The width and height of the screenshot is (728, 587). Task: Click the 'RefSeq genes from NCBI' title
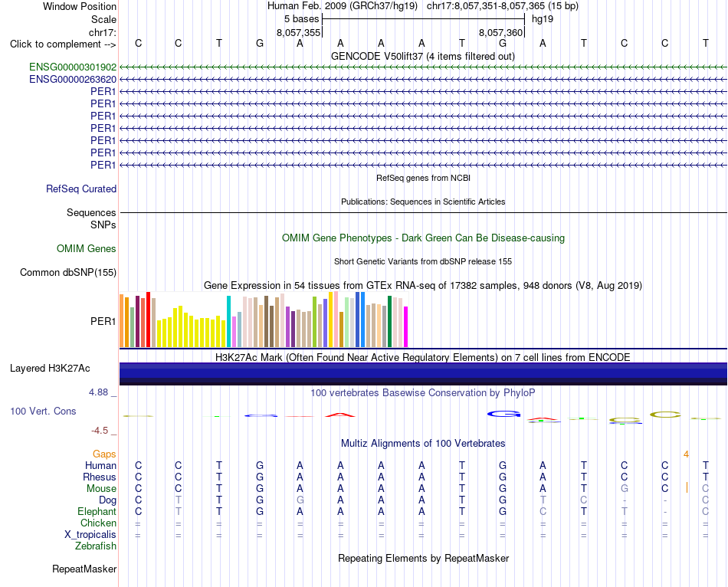coord(424,178)
